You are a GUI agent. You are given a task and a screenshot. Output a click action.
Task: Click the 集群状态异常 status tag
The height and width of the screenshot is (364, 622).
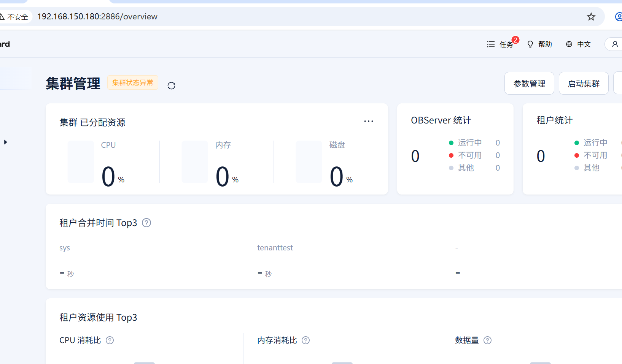click(x=132, y=82)
